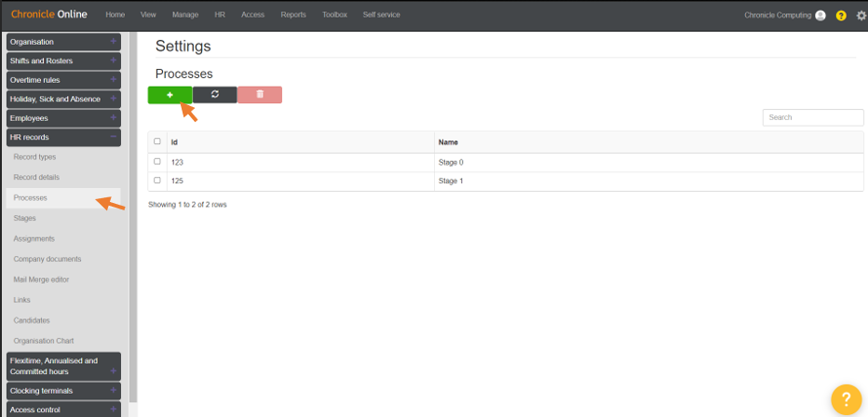Open the HR menu
868x417 pixels.
(x=220, y=15)
